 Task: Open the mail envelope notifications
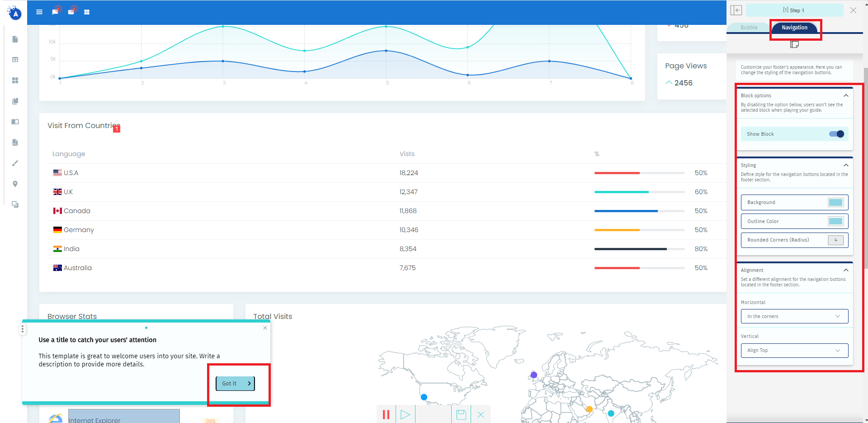point(71,12)
